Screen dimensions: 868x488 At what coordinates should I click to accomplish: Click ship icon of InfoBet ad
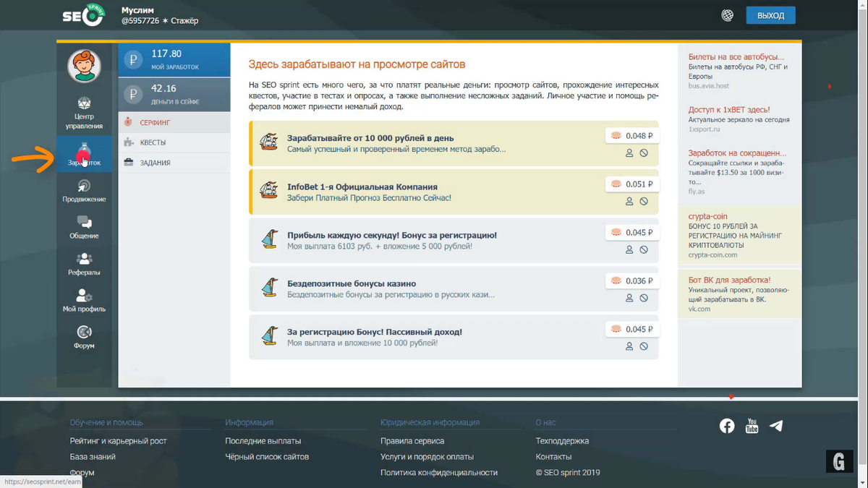pos(269,191)
